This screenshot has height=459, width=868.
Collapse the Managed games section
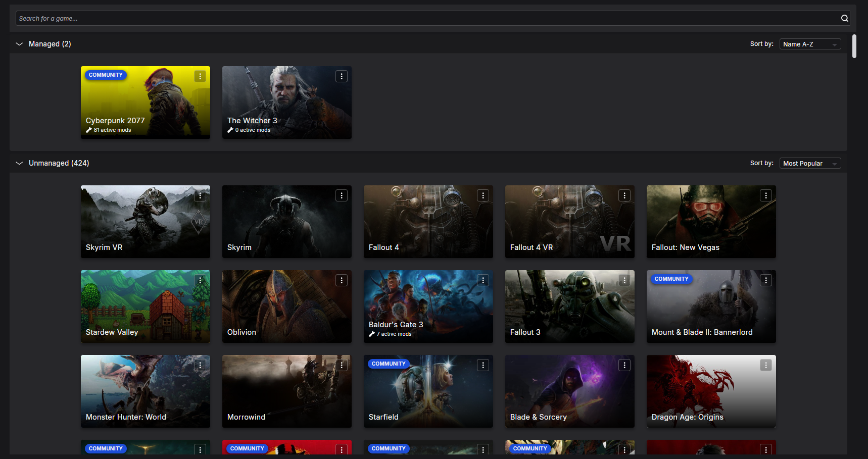pyautogui.click(x=19, y=44)
